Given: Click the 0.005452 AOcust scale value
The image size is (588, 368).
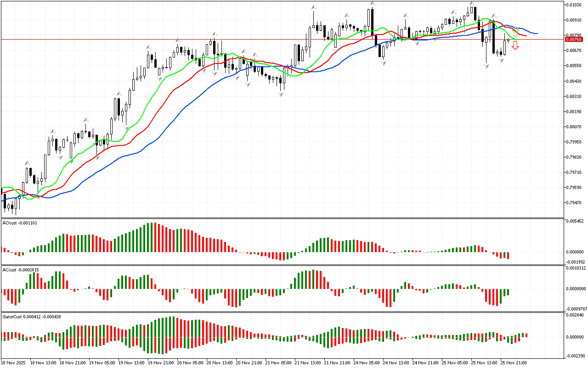Looking at the screenshot, I should coord(575,221).
